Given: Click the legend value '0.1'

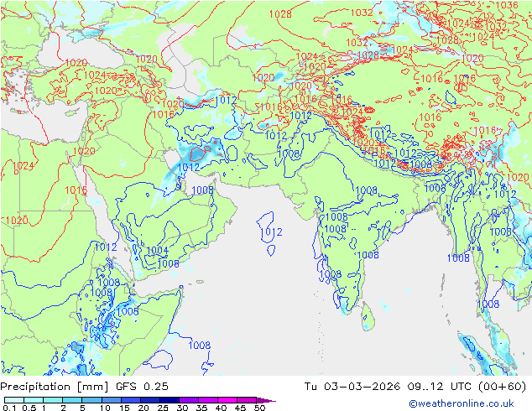Looking at the screenshot, I should click(x=9, y=408).
